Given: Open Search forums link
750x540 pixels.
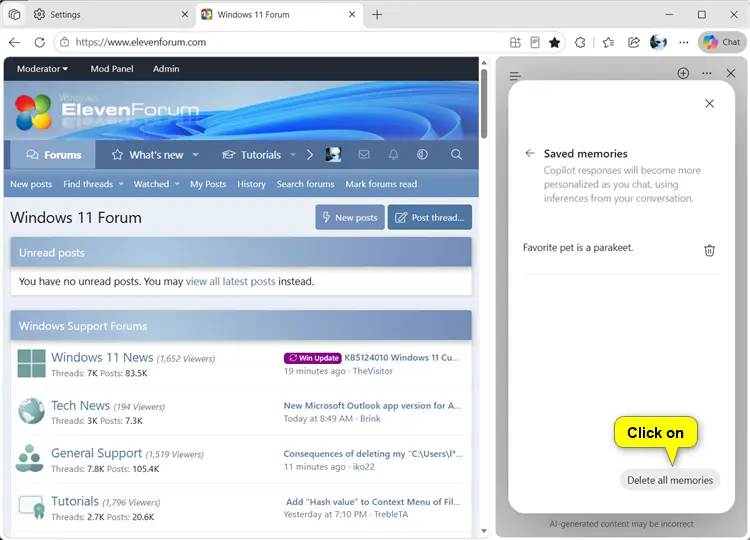Looking at the screenshot, I should coord(305,184).
